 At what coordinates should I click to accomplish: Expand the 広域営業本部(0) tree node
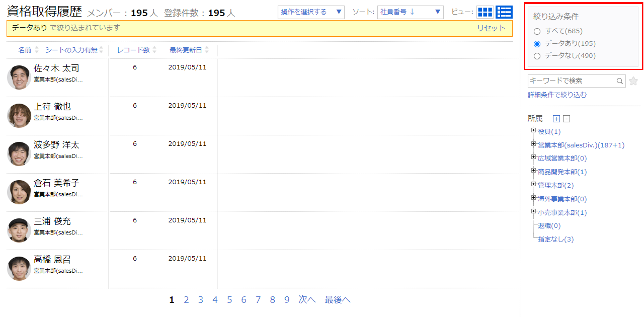point(533,157)
